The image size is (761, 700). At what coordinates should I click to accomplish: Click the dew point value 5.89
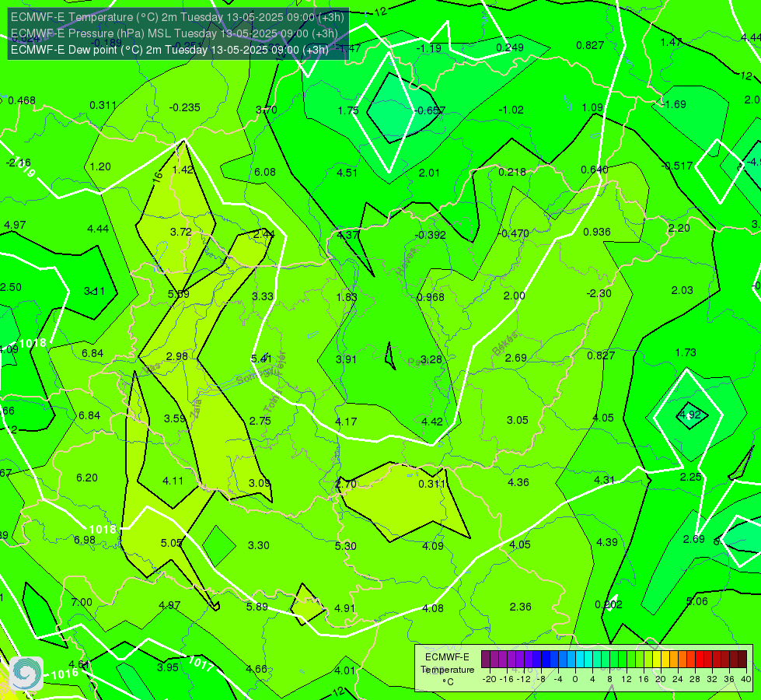[257, 607]
